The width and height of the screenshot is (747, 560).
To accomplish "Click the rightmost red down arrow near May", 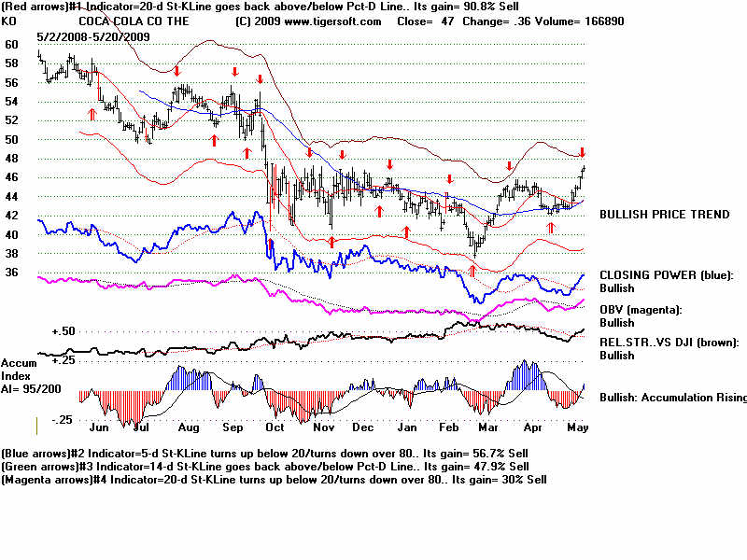I will coord(583,152).
